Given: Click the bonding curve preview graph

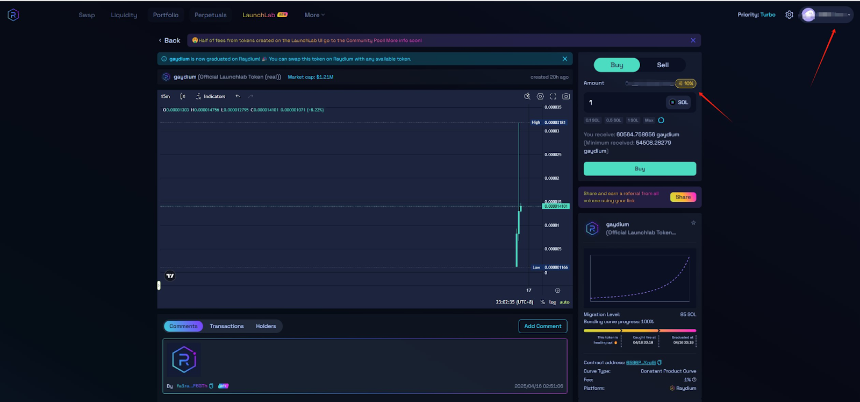Looking at the screenshot, I should point(640,276).
